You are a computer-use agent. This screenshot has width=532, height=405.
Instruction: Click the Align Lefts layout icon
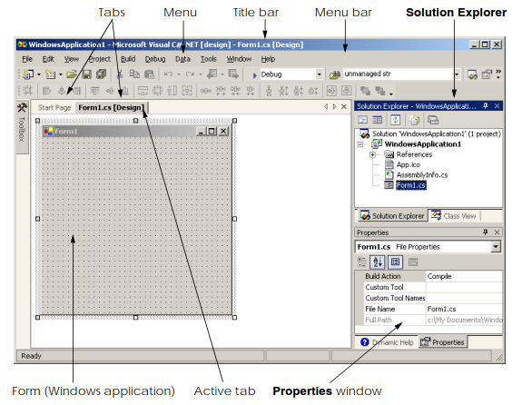[46, 91]
